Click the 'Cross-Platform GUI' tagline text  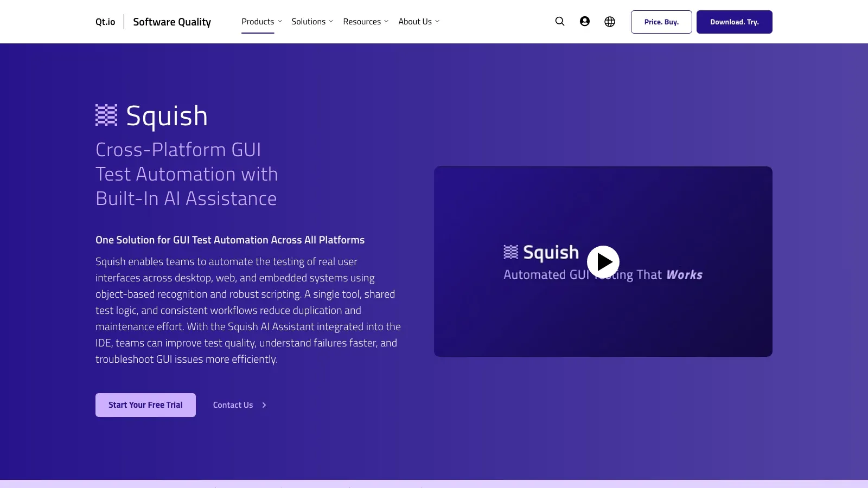(x=186, y=174)
